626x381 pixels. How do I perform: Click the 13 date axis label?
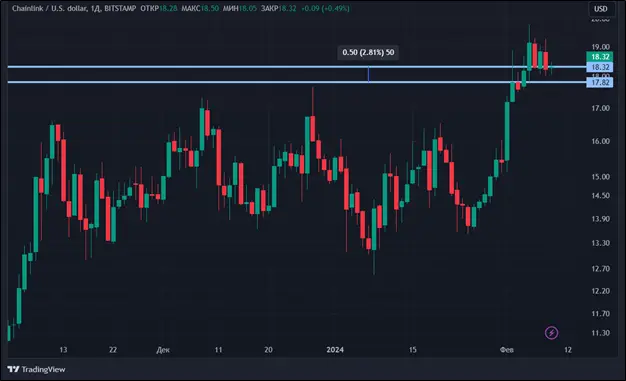[x=63, y=350]
